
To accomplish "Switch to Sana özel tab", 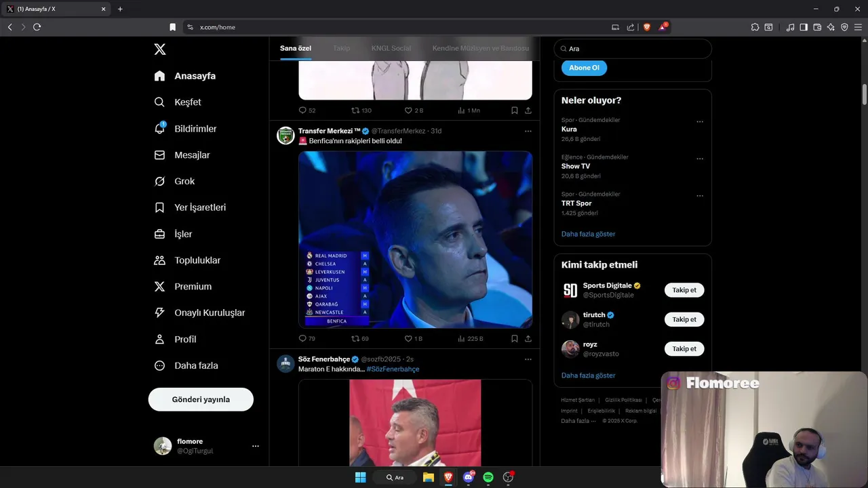I will [296, 48].
